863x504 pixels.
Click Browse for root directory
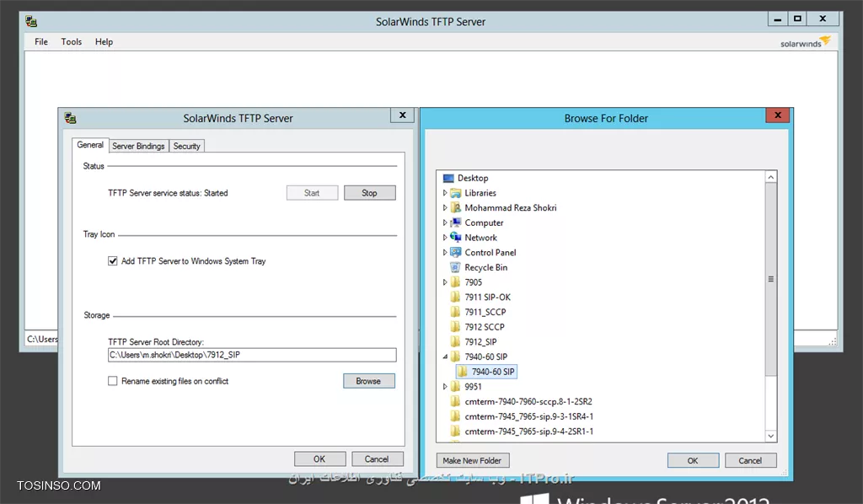click(369, 381)
